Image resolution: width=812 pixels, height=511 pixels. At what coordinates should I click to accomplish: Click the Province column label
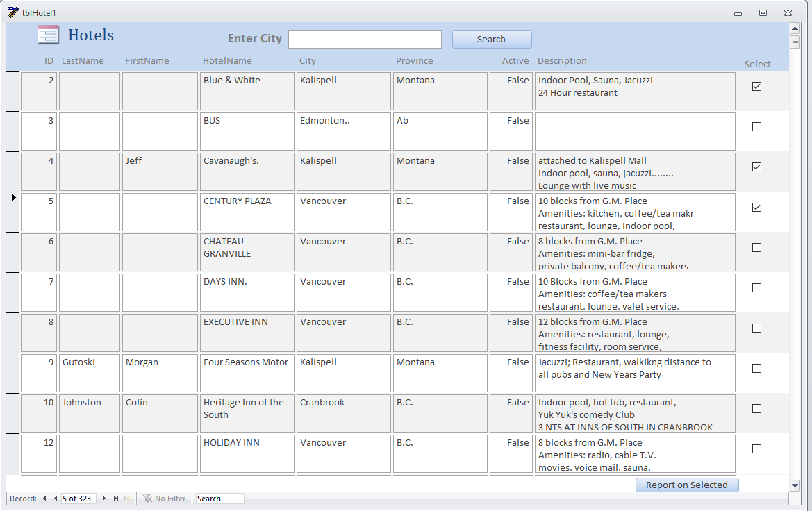(414, 60)
